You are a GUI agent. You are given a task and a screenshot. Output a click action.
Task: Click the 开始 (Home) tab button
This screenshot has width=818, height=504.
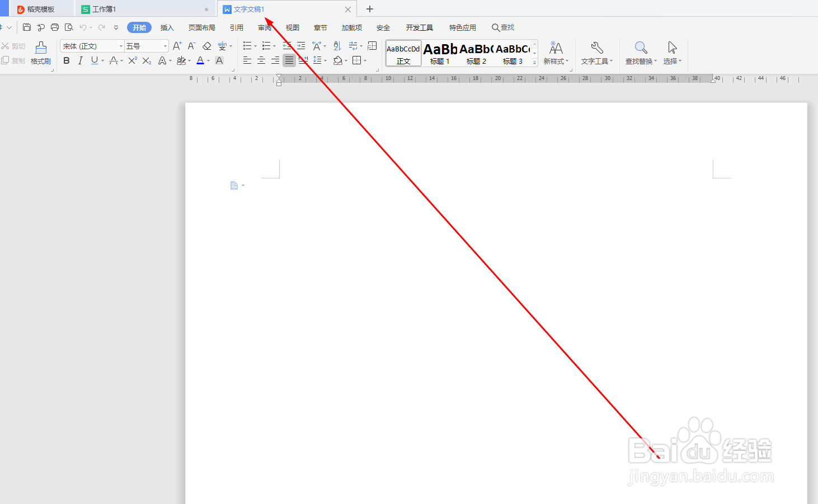click(139, 27)
